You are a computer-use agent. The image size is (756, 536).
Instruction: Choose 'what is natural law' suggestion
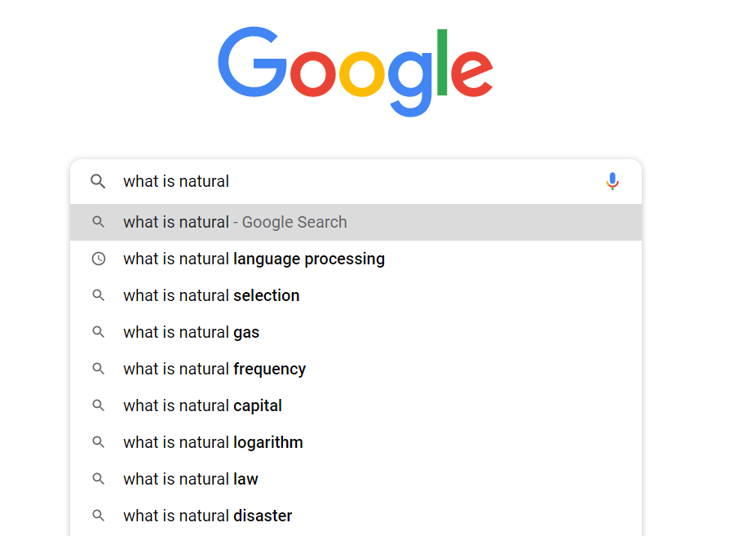356,479
